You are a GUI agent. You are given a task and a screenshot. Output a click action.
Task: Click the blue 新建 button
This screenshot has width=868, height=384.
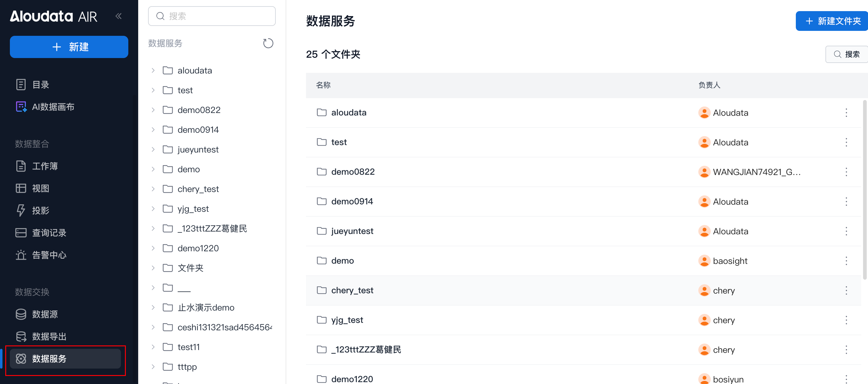[x=69, y=47]
